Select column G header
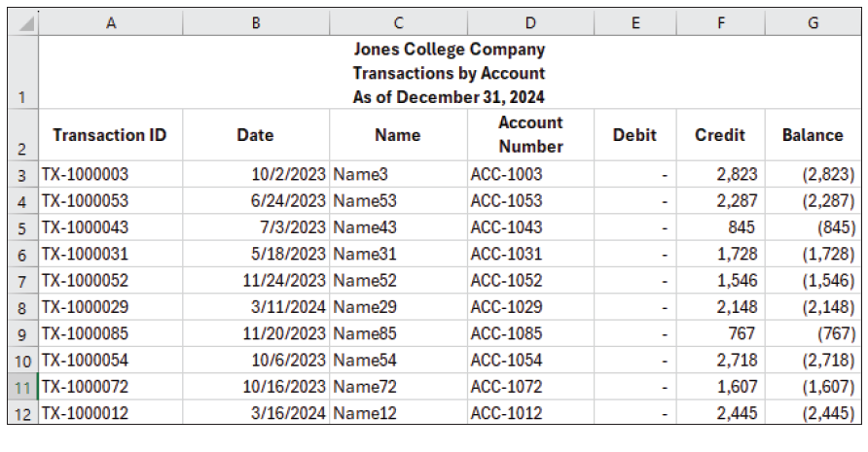 tap(813, 23)
